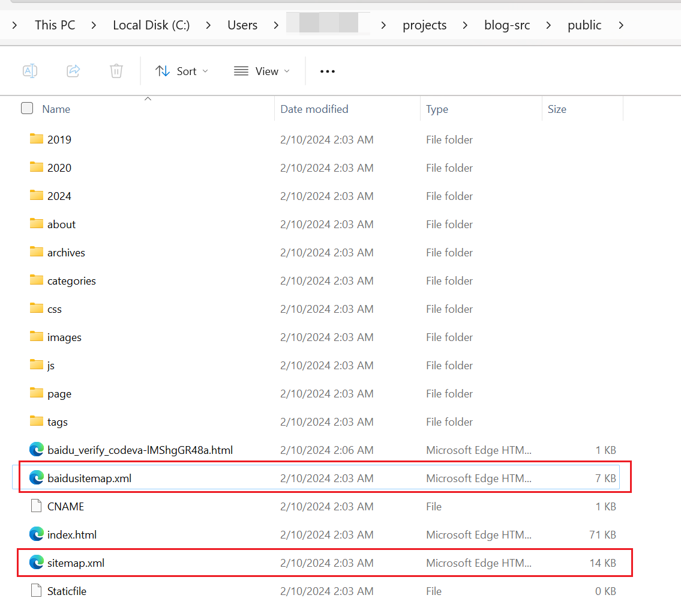Sort by Size column header

(x=557, y=109)
